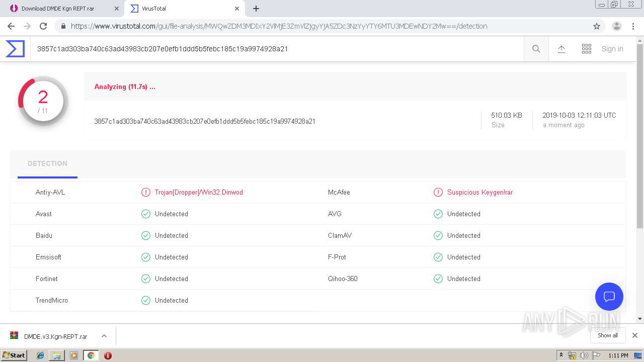Click AVG undetected checkmark icon
Screen dimensions: 644x362
tap(438, 214)
